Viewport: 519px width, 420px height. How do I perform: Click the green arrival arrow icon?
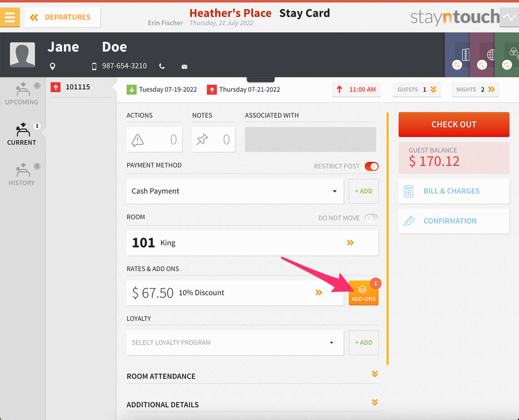[131, 90]
